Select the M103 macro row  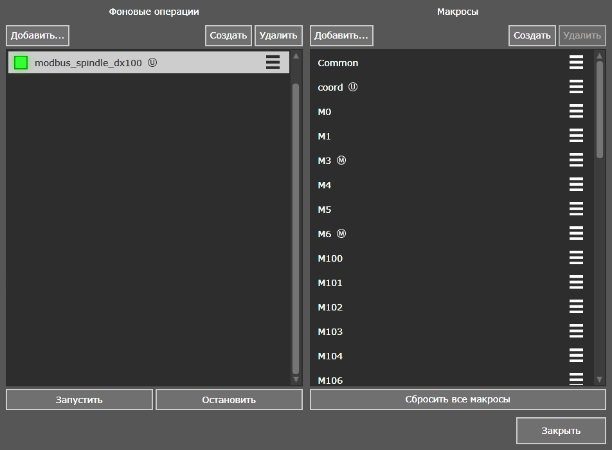452,331
